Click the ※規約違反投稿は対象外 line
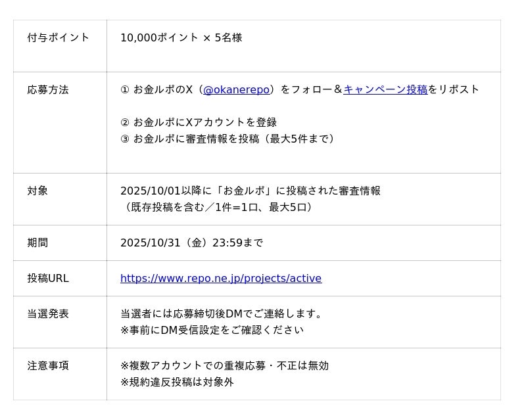The width and height of the screenshot is (526, 420). coord(177,382)
